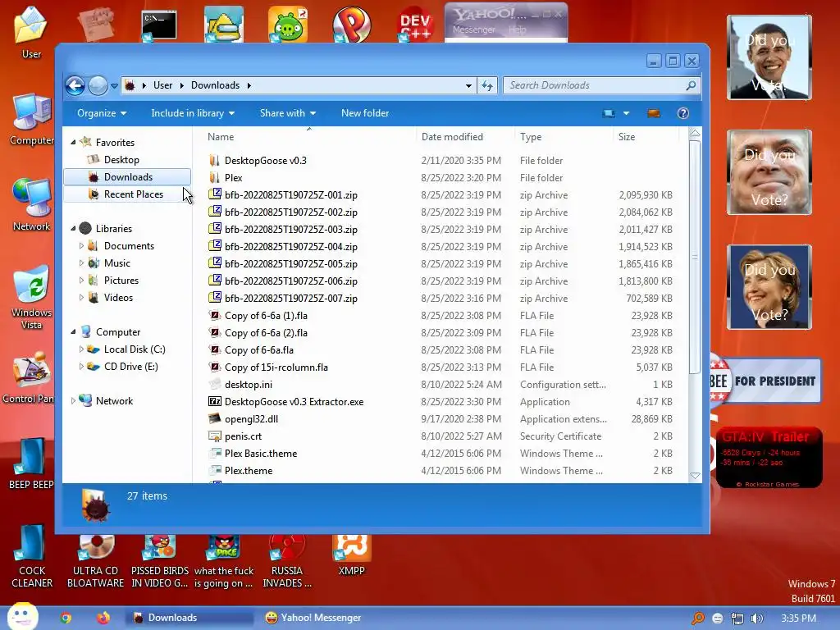Open the recent pages dropdown arrow

pos(114,85)
